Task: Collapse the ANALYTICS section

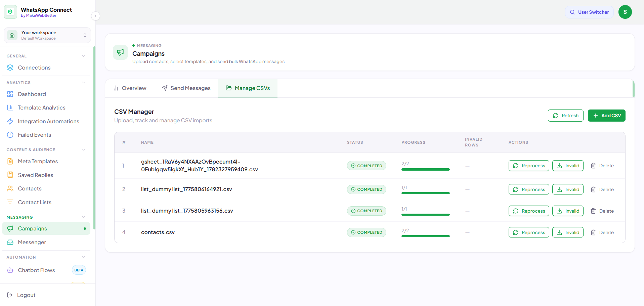Action: [84, 83]
